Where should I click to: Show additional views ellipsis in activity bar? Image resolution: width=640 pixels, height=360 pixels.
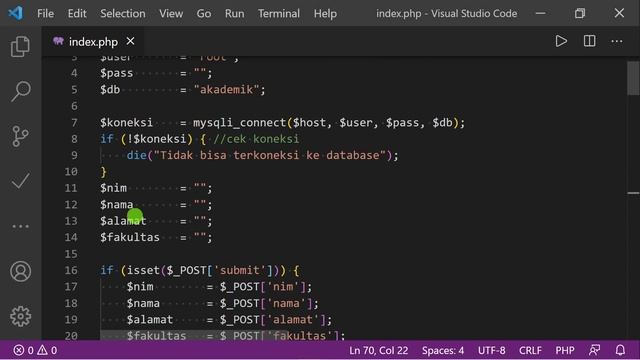[20, 226]
